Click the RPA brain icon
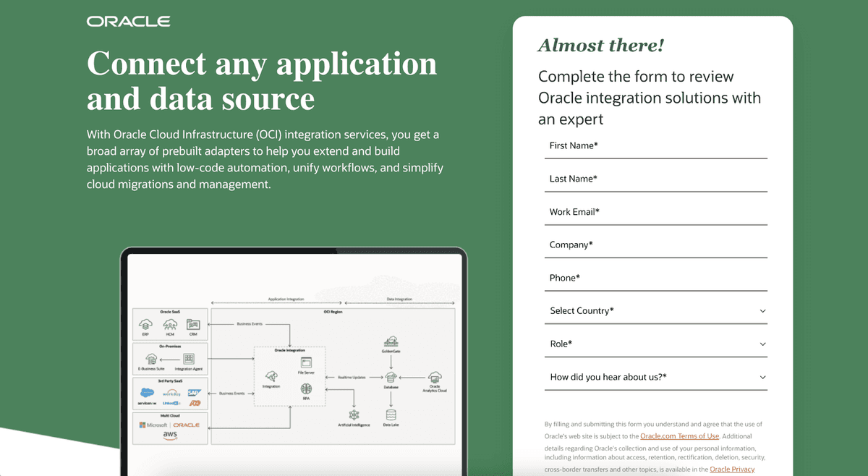Viewport: 868px width, 476px height. pyautogui.click(x=306, y=389)
